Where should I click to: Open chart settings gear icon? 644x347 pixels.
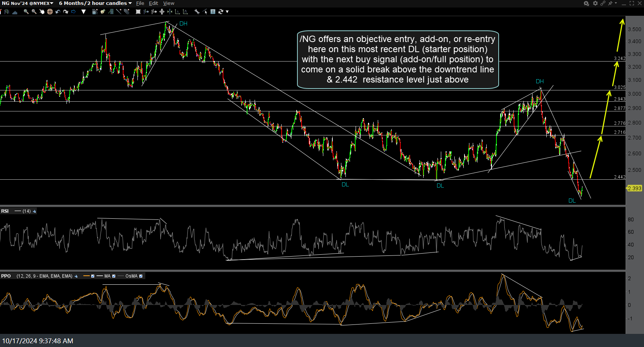595,3
